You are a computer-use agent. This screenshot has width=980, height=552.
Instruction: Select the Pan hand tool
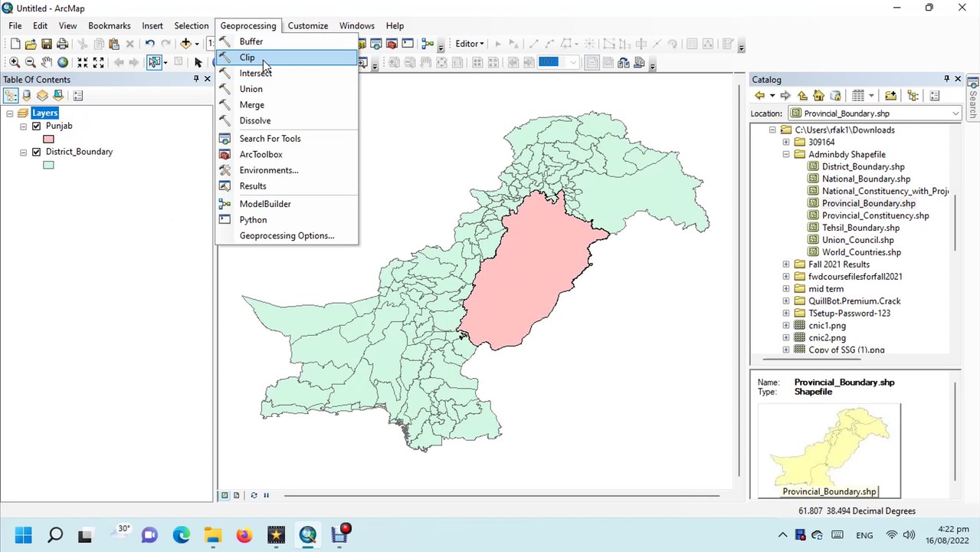pyautogui.click(x=47, y=62)
